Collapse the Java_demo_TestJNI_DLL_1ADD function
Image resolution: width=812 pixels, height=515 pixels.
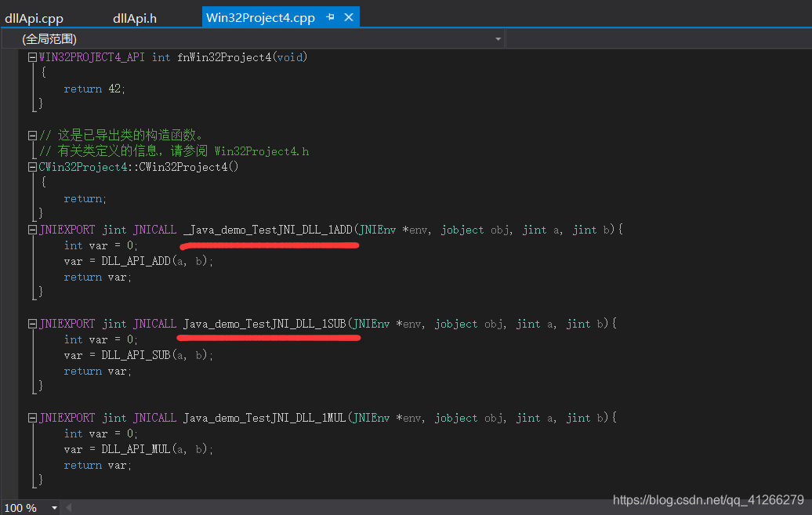coord(31,229)
